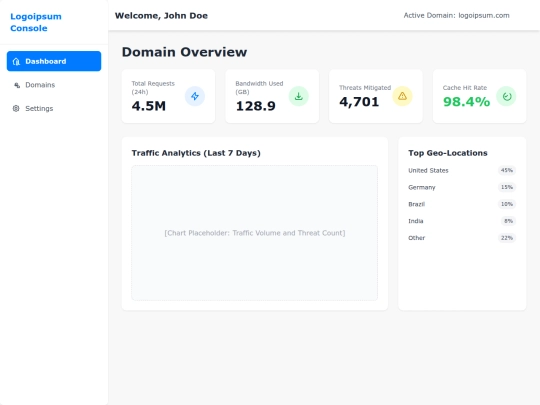Image resolution: width=540 pixels, height=405 pixels.
Task: Click the 4,701 threats mitigated value
Action: [x=359, y=102]
